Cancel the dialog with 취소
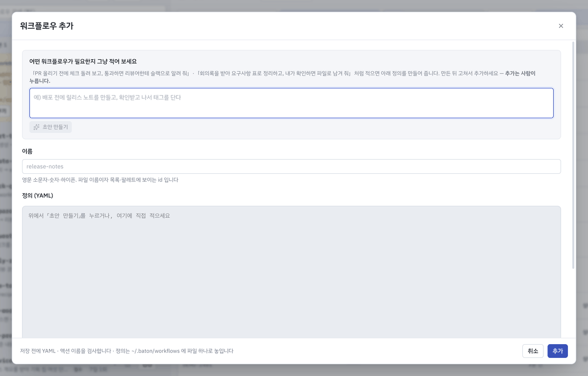588x376 pixels. click(533, 351)
